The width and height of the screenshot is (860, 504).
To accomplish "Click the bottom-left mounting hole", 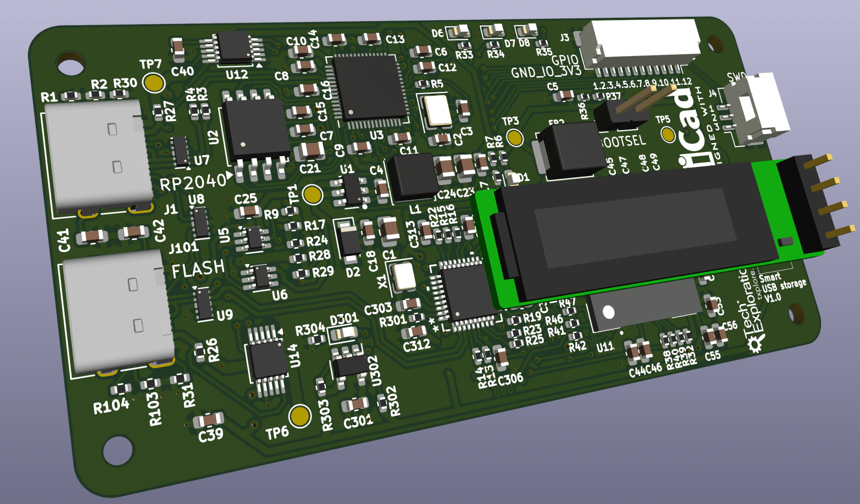I will pyautogui.click(x=118, y=451).
